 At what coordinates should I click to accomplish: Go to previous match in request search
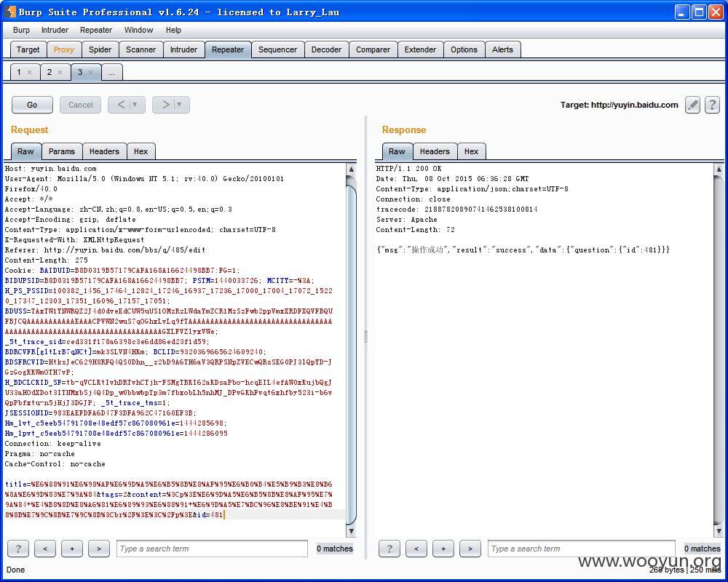(x=45, y=549)
